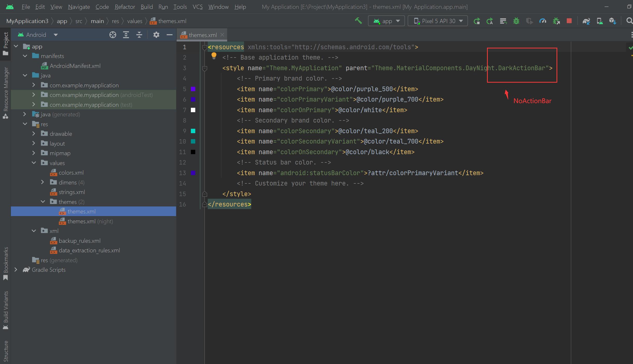This screenshot has width=633, height=364.
Task: Select the themes.xml editor tab
Action: [202, 35]
